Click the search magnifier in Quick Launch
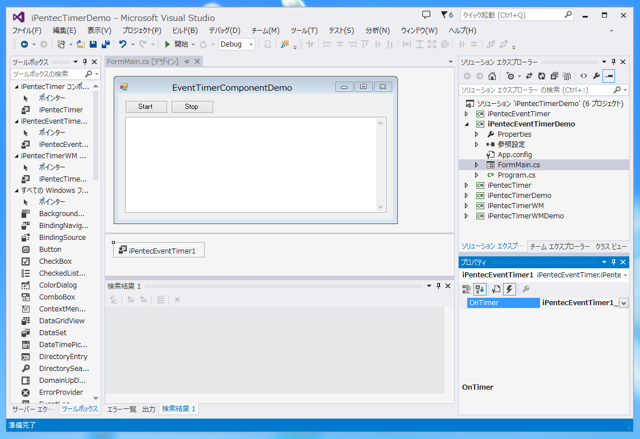640x439 pixels. [568, 15]
